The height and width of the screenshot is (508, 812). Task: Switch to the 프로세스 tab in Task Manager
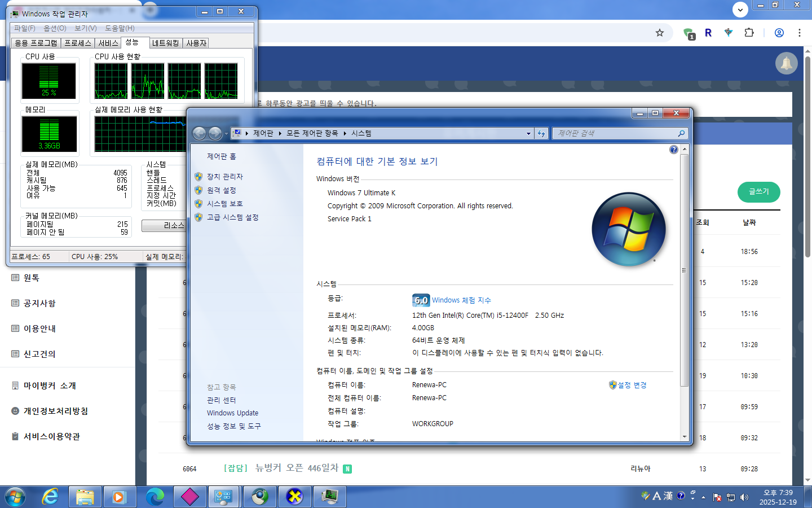pyautogui.click(x=78, y=43)
